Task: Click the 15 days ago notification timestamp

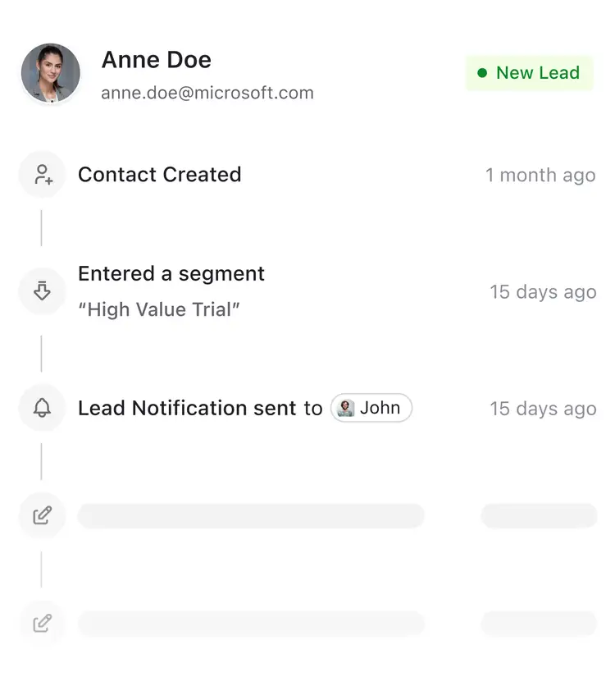Action: tap(543, 409)
